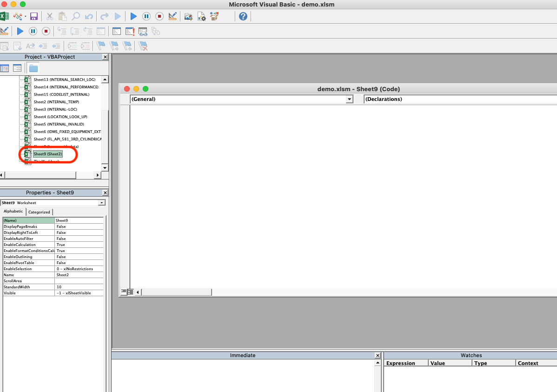This screenshot has height=392, width=557.
Task: Click Break on the Standard toolbar
Action: [x=146, y=16]
